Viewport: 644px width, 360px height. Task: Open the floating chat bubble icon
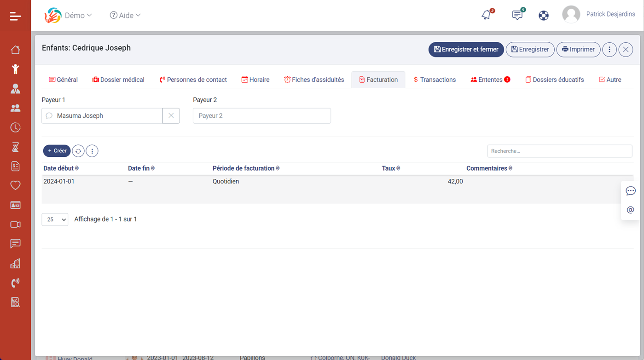[630, 191]
